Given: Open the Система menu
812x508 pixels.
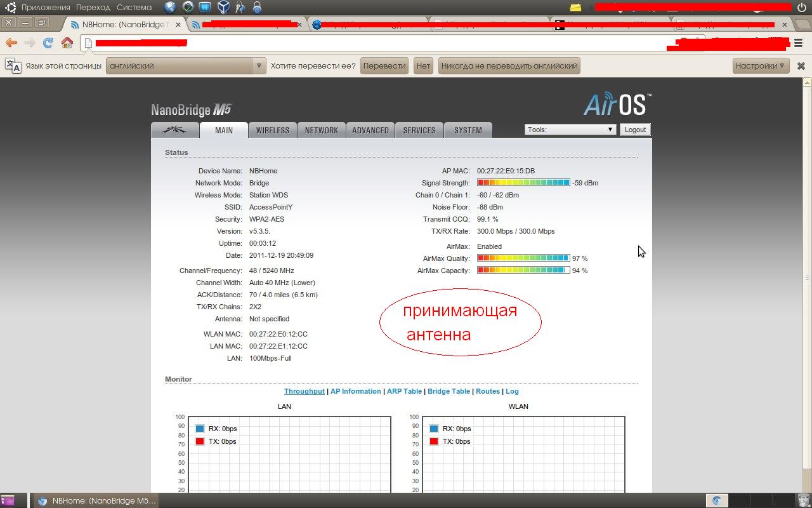Looking at the screenshot, I should click(134, 8).
